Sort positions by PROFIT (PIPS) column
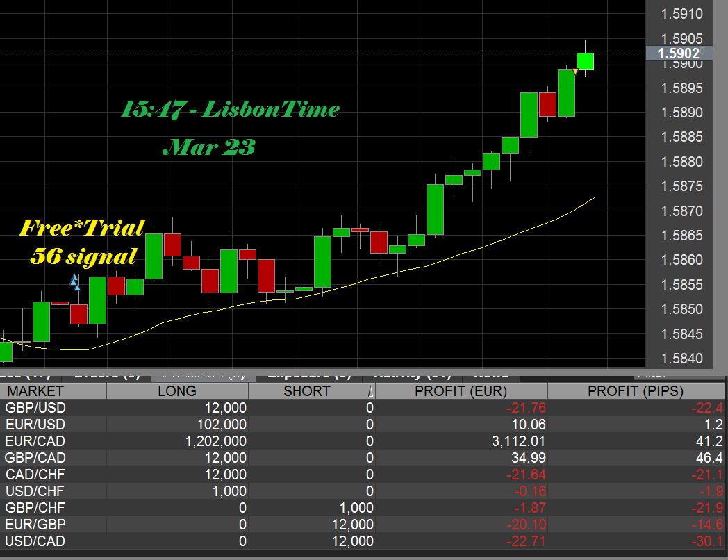This screenshot has height=560, width=728. (x=633, y=391)
